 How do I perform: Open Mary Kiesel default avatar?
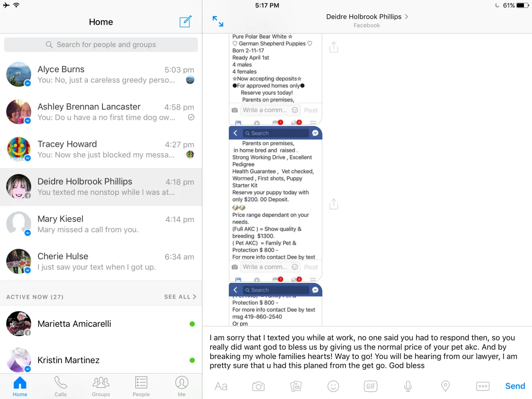(19, 224)
